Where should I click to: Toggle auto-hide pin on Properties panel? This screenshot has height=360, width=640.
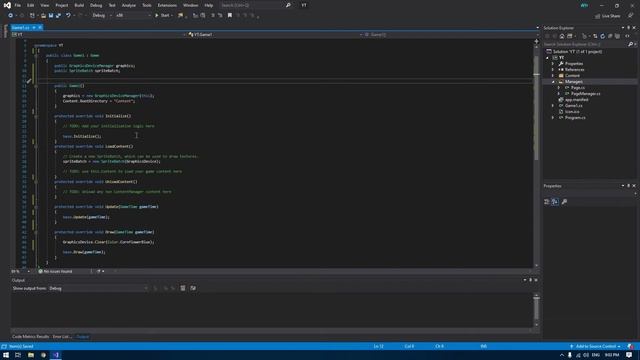point(629,186)
